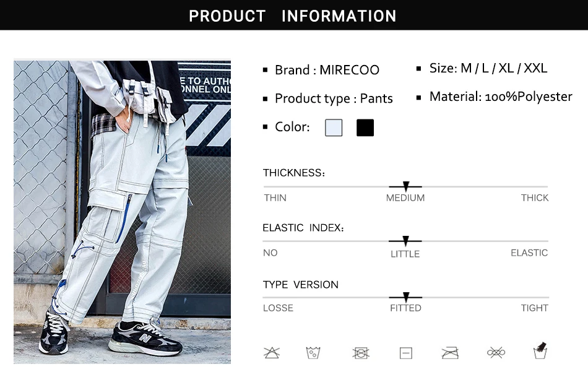
Task: Click the PRODUCT INFORMATION header banner
Action: point(294,15)
